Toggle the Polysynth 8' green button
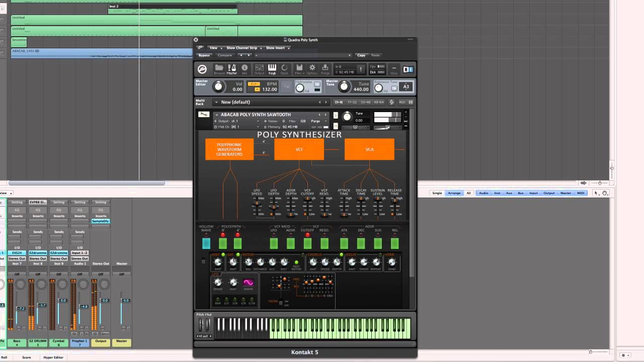Screen dimensions: 644x362 point(223,243)
